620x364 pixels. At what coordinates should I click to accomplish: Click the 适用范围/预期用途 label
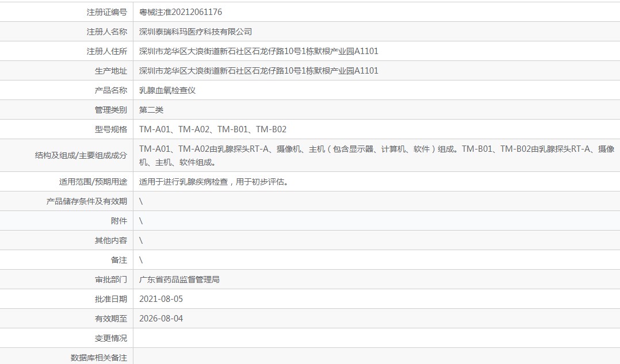(x=93, y=182)
